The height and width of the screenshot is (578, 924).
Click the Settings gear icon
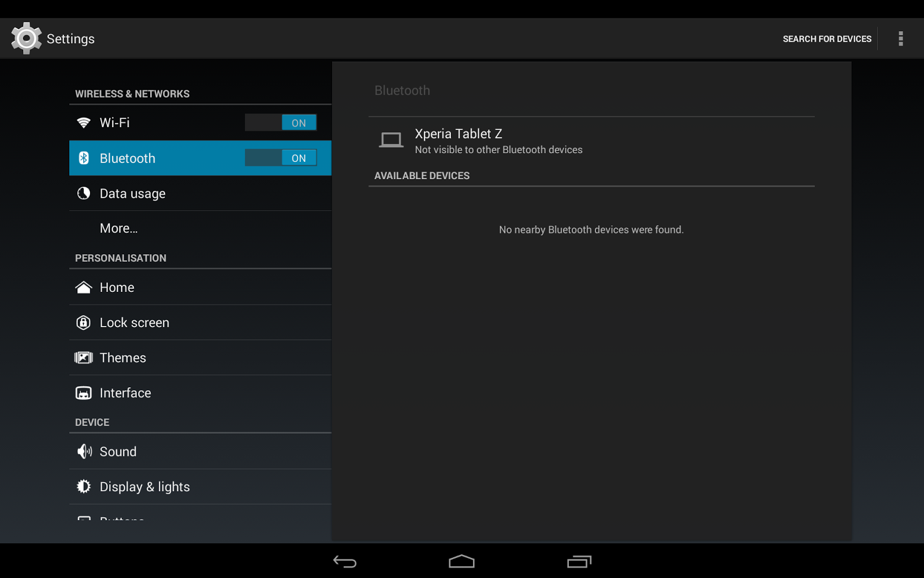click(27, 38)
